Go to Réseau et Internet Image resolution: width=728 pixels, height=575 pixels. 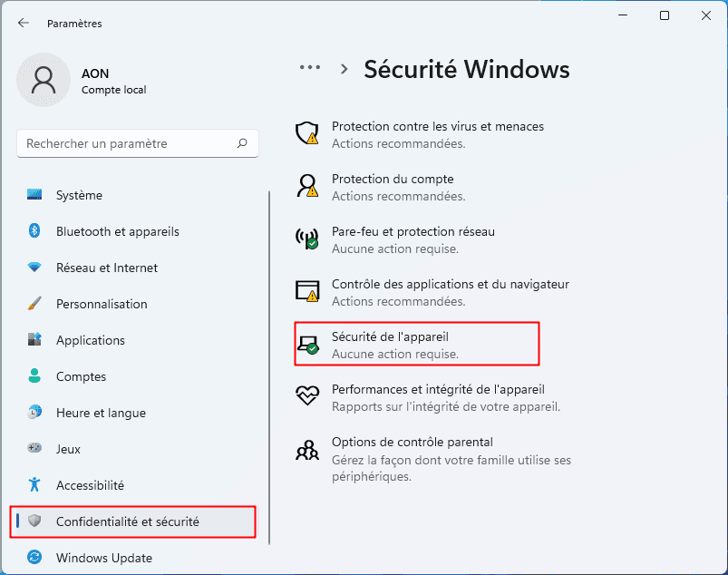point(106,268)
